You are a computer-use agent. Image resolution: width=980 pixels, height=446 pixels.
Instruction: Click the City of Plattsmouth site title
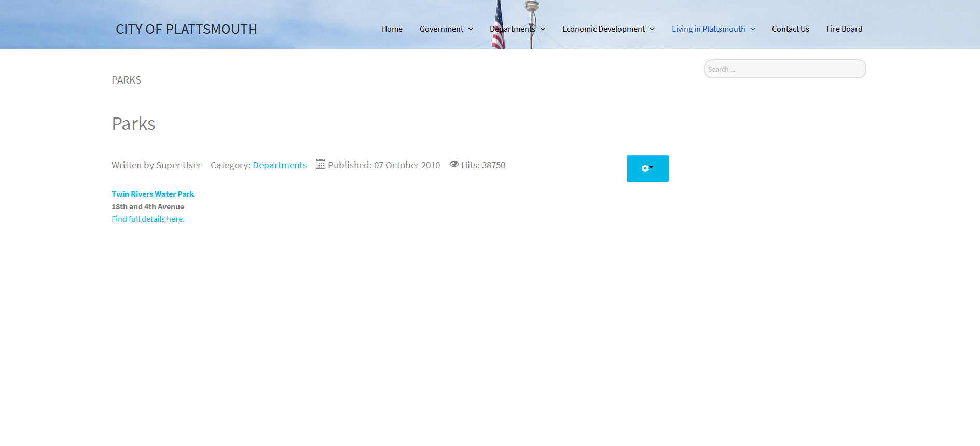pos(186,29)
